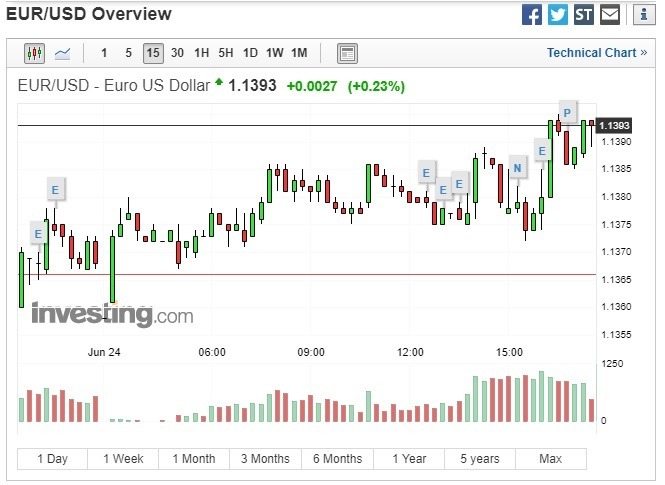665x485 pixels.
Task: Choose the 1D interval
Action: 250,53
